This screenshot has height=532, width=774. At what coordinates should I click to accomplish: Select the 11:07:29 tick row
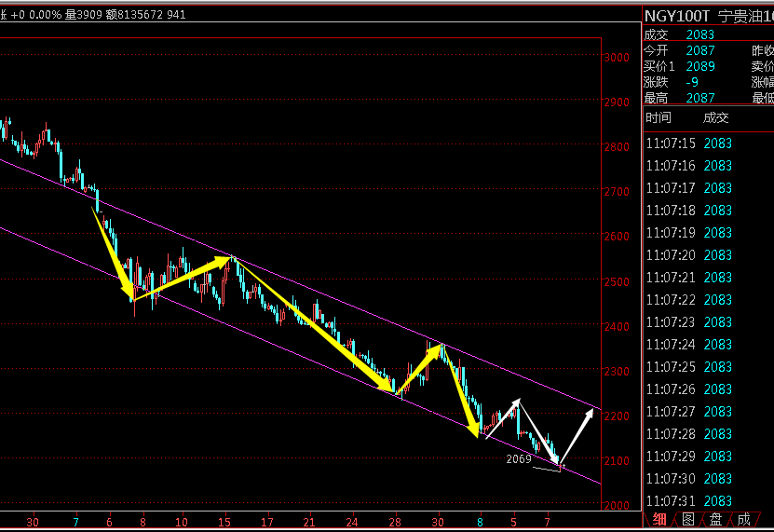click(x=689, y=456)
